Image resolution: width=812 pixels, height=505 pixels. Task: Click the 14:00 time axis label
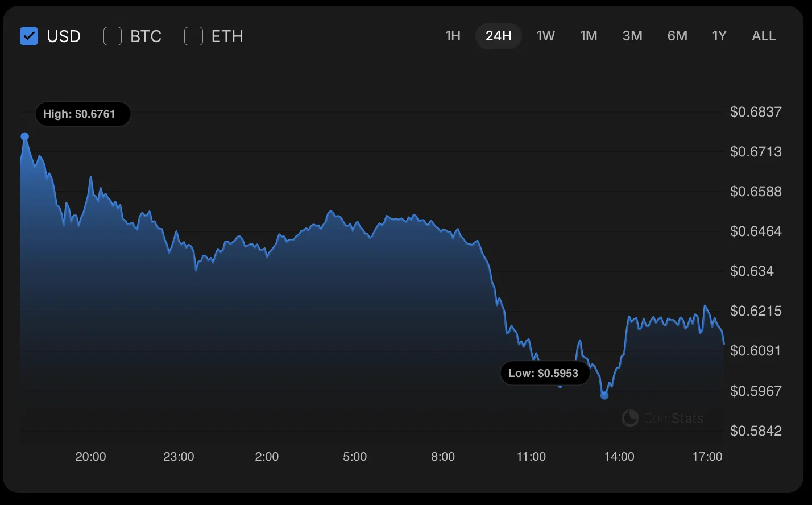pyautogui.click(x=619, y=457)
